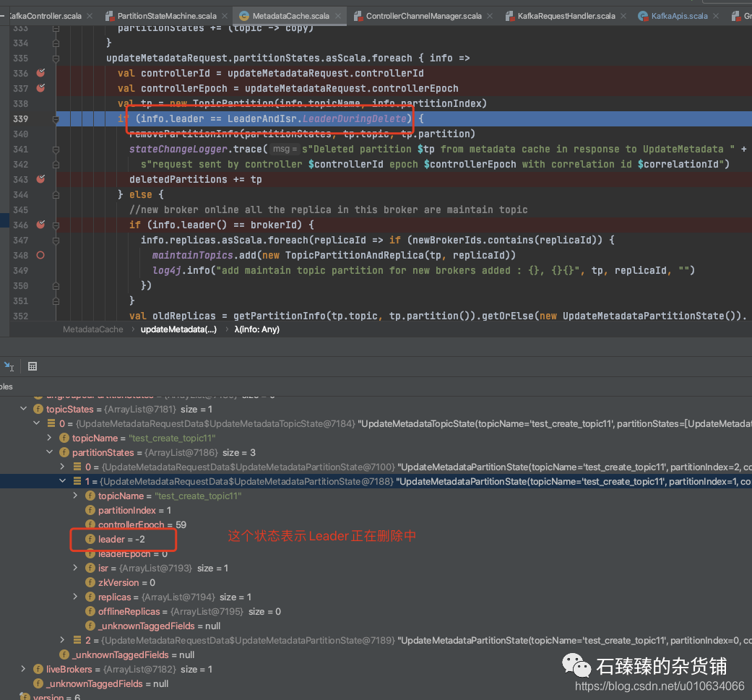The height and width of the screenshot is (700, 752).
Task: Click the updateMetadata(...) breadcrumb
Action: tap(178, 329)
